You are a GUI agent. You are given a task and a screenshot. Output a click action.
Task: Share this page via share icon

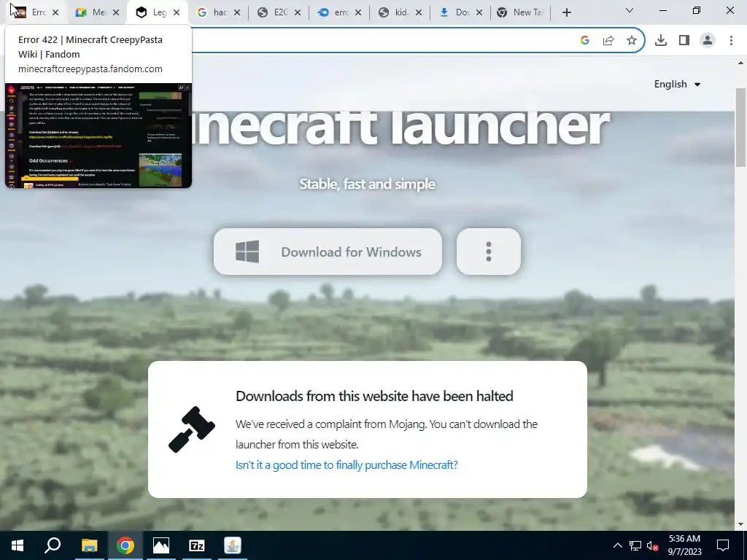click(608, 41)
